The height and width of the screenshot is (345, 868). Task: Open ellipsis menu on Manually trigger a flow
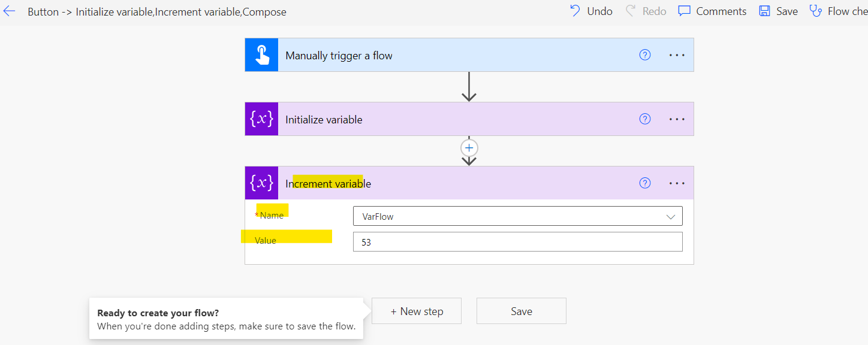click(677, 55)
